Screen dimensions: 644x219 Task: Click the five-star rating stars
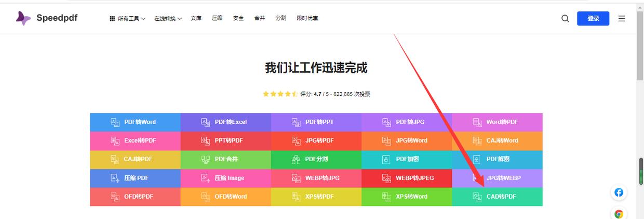point(280,94)
